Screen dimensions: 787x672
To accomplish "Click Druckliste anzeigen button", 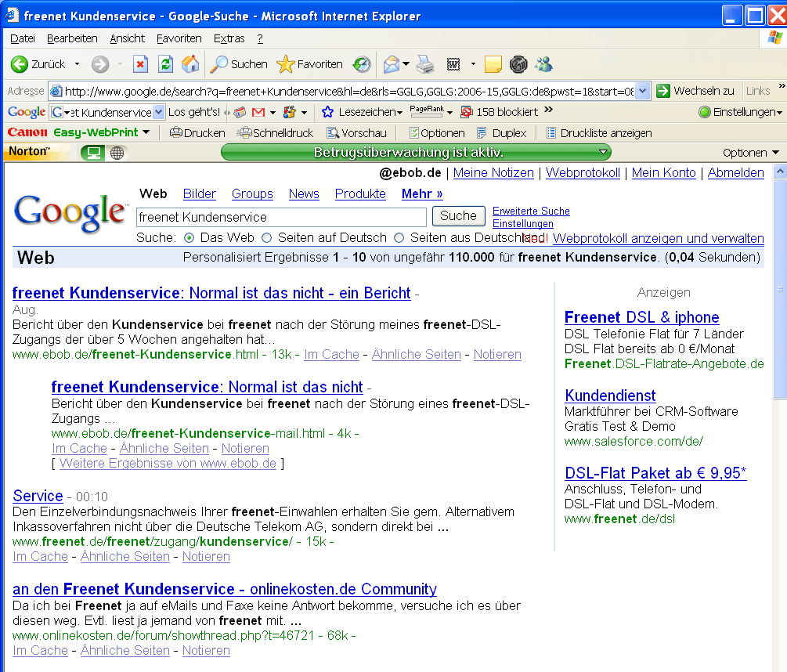I will pos(599,133).
